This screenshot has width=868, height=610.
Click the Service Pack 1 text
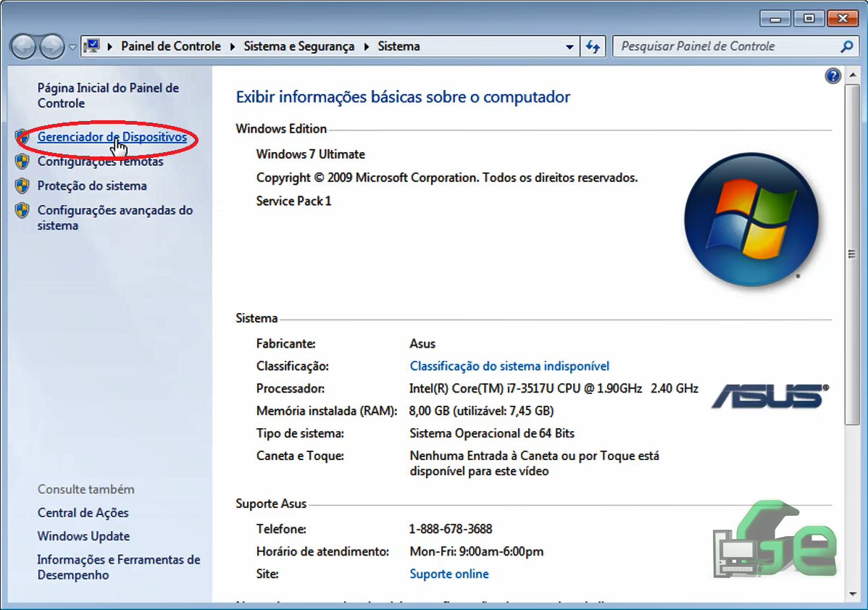[x=293, y=201]
